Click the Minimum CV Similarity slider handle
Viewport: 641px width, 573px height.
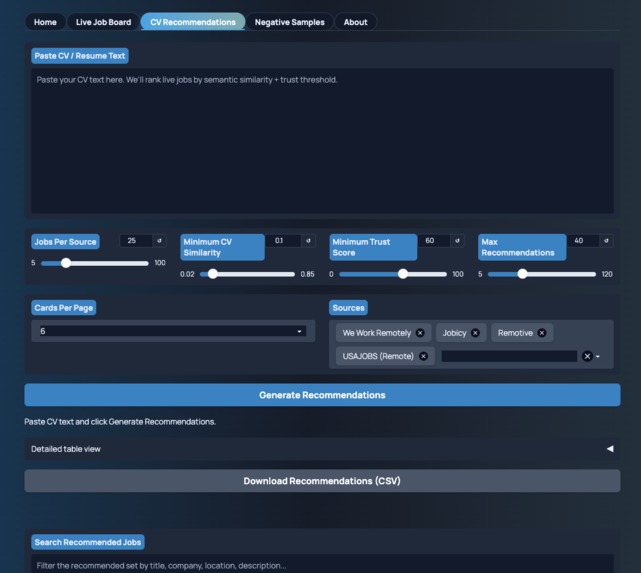(x=213, y=274)
